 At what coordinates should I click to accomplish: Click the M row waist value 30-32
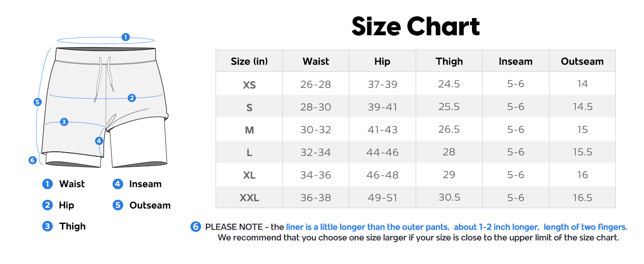pyautogui.click(x=316, y=130)
